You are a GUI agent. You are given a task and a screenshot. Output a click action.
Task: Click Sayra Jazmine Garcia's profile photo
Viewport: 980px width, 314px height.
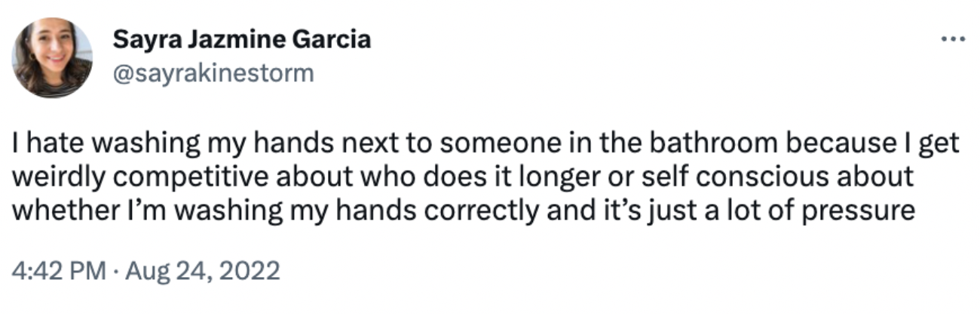pos(52,58)
